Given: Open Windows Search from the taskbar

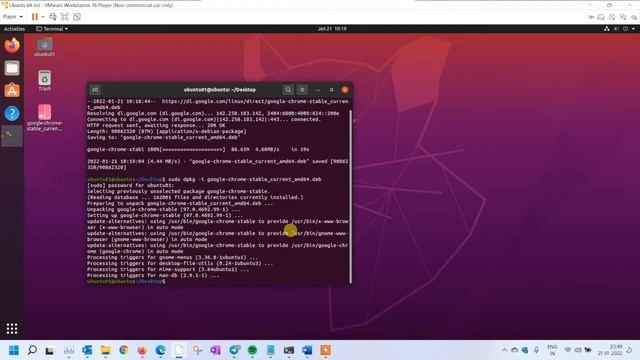Looking at the screenshot, I should coord(32,350).
